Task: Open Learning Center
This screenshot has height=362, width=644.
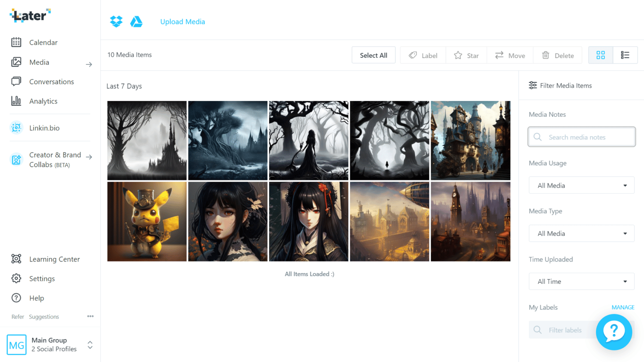Action: click(x=55, y=259)
